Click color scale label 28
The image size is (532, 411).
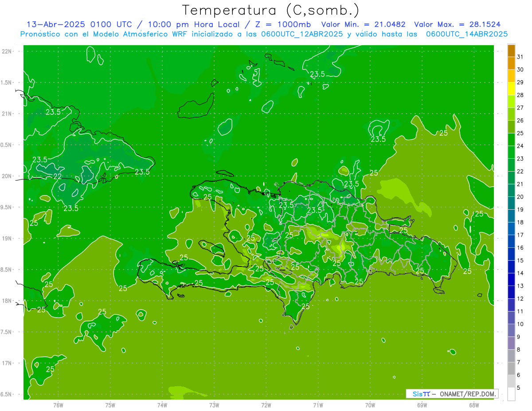click(520, 95)
